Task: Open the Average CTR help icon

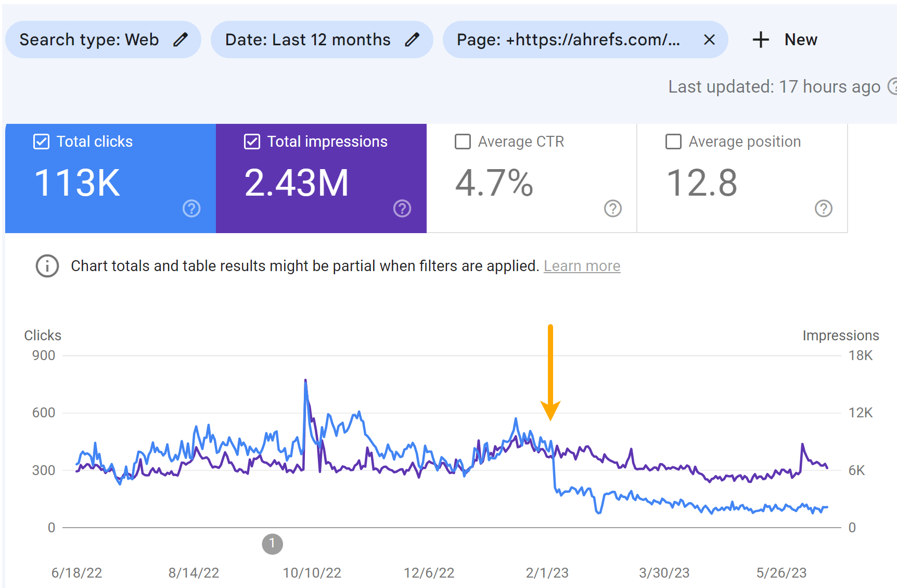Action: tap(612, 209)
